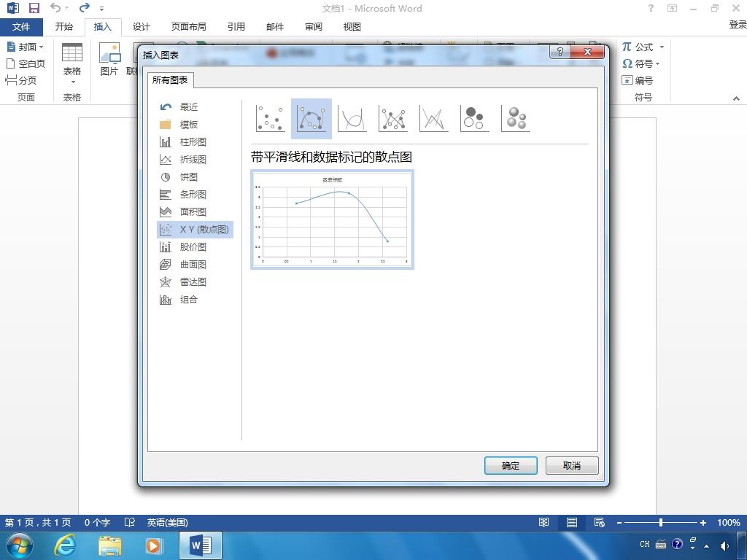
Task: Open the 页面布局 ribbon tab
Action: 189,27
